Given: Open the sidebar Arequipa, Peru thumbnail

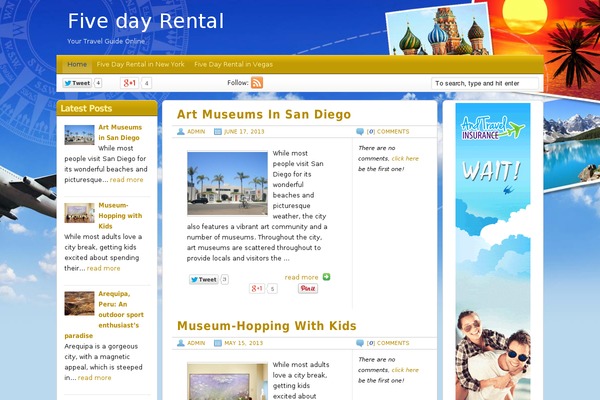Looking at the screenshot, I should [79, 304].
